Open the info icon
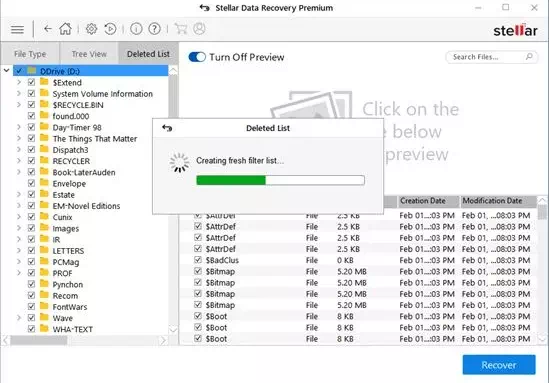Viewport: 549px width, 383px height. 136,29
